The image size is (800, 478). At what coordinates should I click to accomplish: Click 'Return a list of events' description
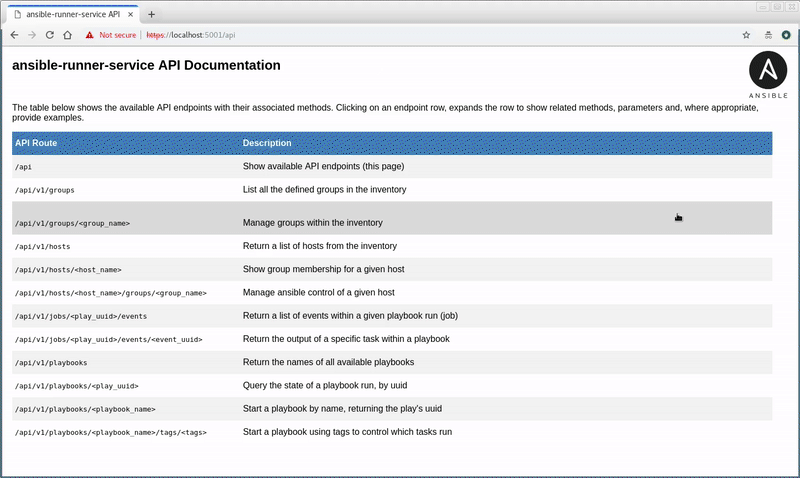(351, 316)
